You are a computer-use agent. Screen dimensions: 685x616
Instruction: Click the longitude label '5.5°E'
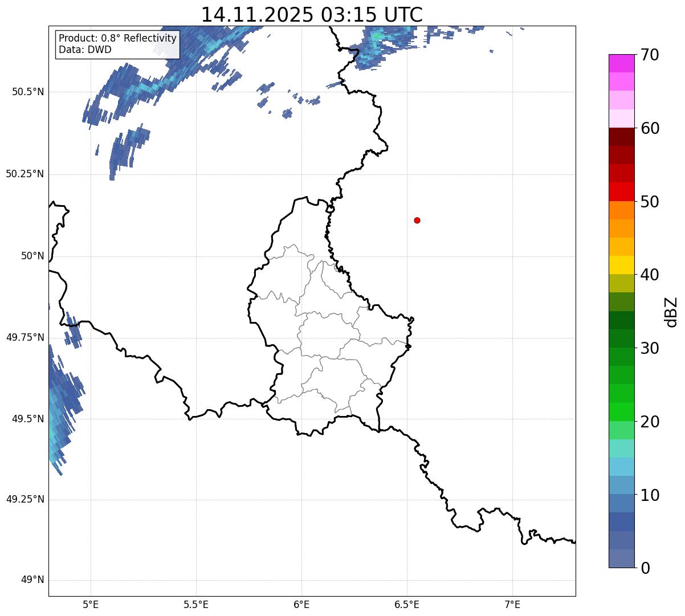point(197,604)
